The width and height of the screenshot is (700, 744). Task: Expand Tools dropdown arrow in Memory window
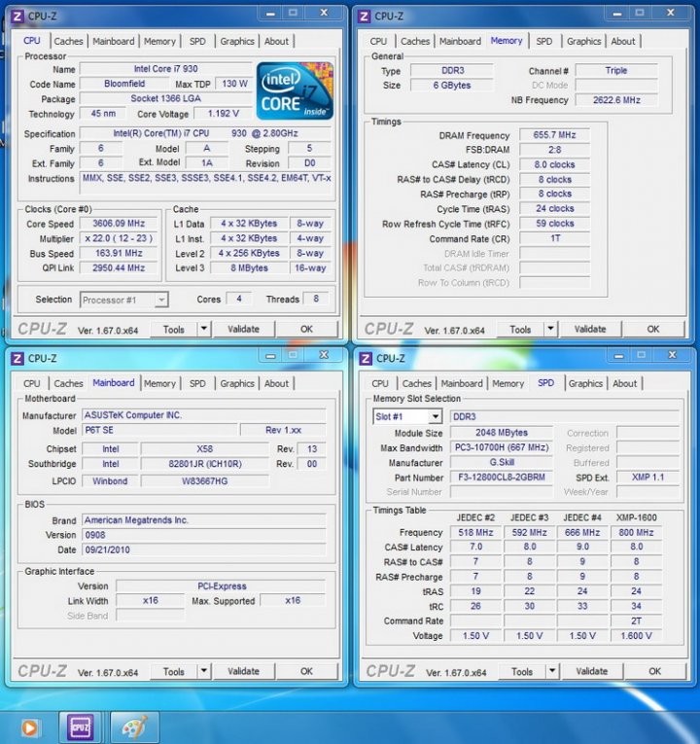[550, 329]
